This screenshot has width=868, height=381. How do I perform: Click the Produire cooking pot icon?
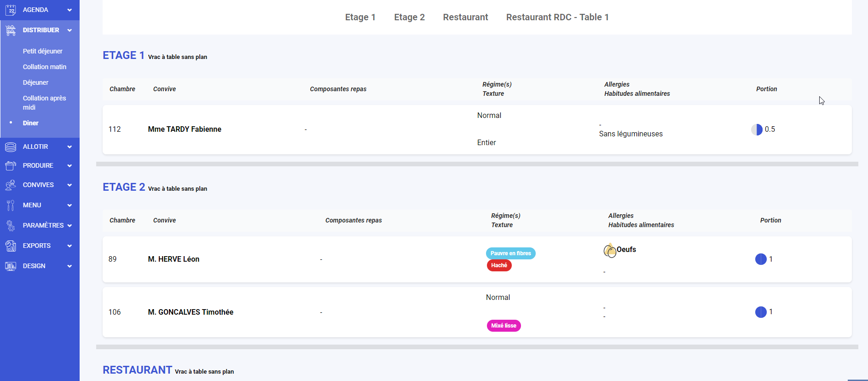coord(11,166)
